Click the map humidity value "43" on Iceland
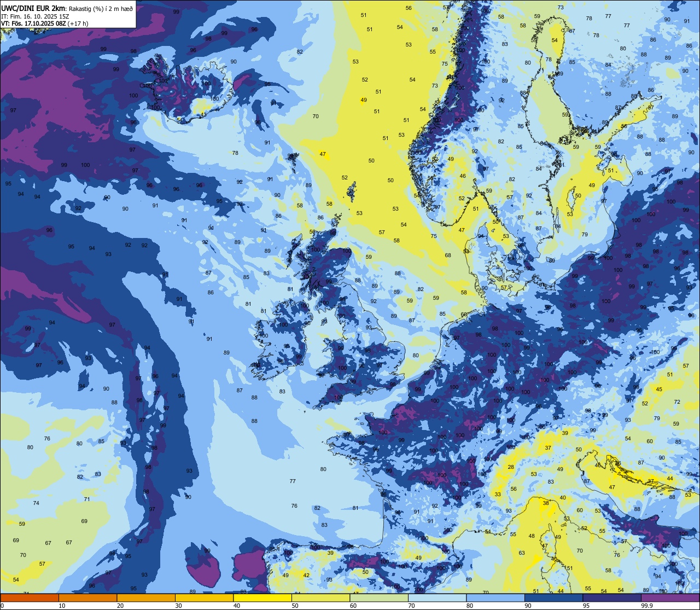 (203, 115)
